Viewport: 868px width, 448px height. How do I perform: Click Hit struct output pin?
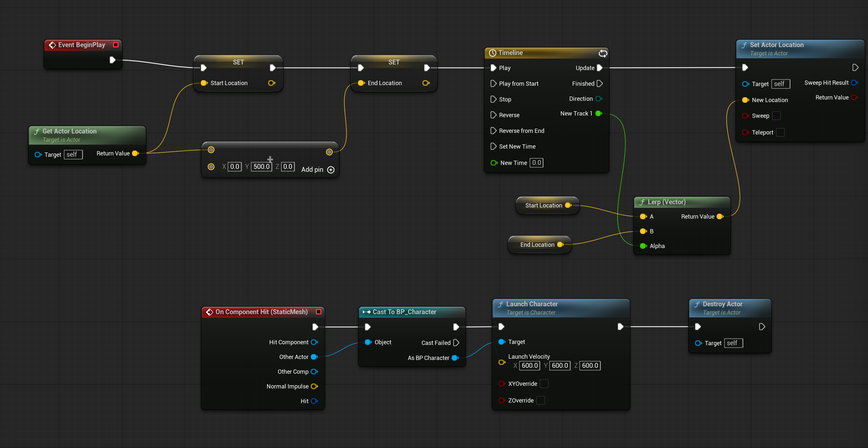(x=314, y=401)
